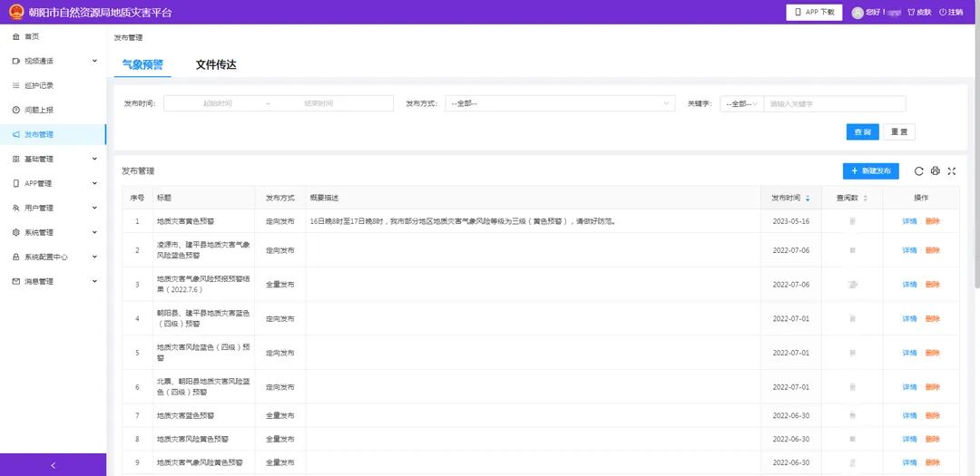Open 详情 for row 5 地质灾害风险蓝色（四级）预警
Viewport: 980px width, 476px height.
(x=909, y=353)
